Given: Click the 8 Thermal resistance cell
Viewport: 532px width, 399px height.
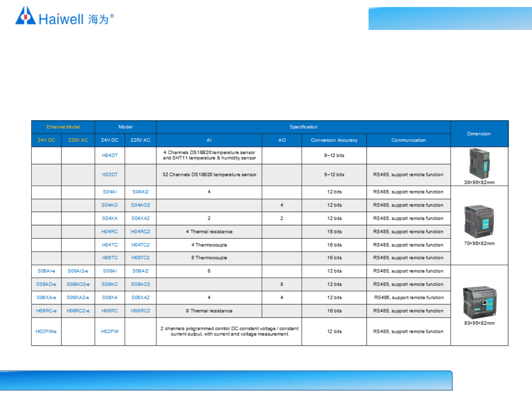Looking at the screenshot, I should (x=209, y=311).
